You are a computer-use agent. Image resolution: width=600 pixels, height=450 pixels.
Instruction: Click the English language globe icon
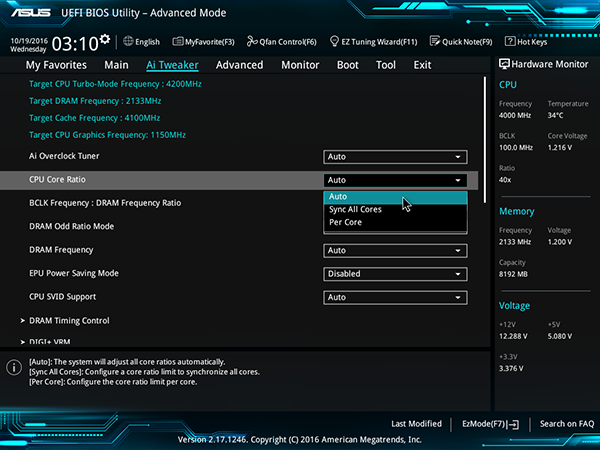pos(128,42)
